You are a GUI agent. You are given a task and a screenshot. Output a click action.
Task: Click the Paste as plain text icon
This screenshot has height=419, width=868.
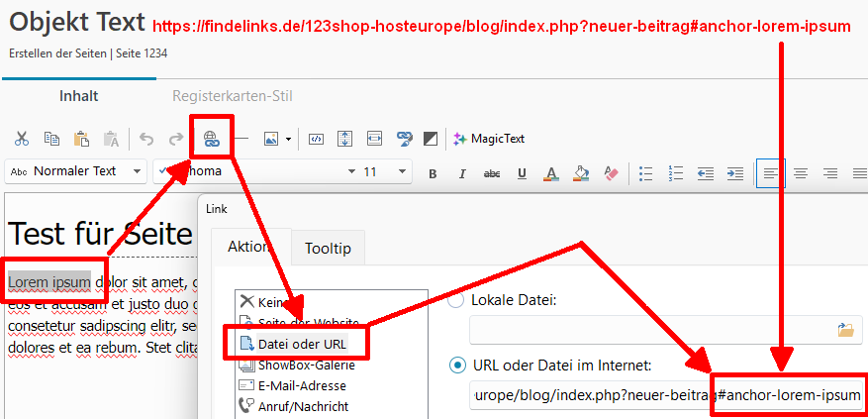(x=111, y=139)
